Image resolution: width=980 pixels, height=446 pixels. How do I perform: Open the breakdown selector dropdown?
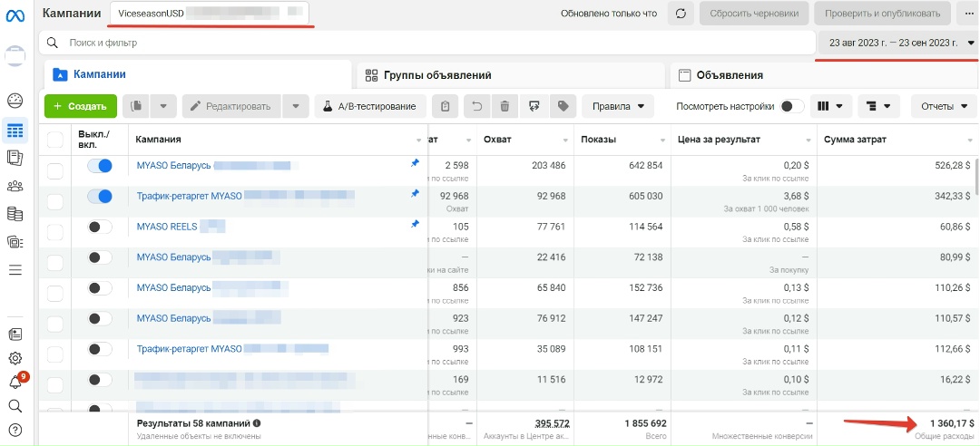878,106
